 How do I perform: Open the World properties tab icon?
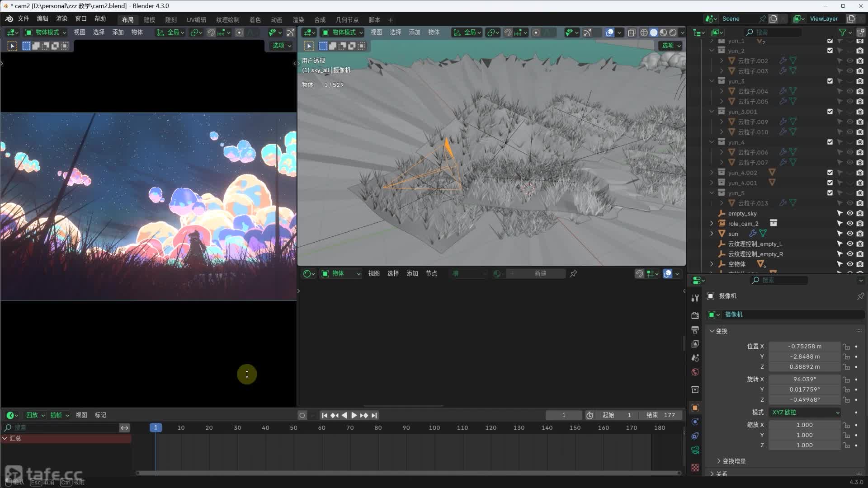(x=695, y=372)
